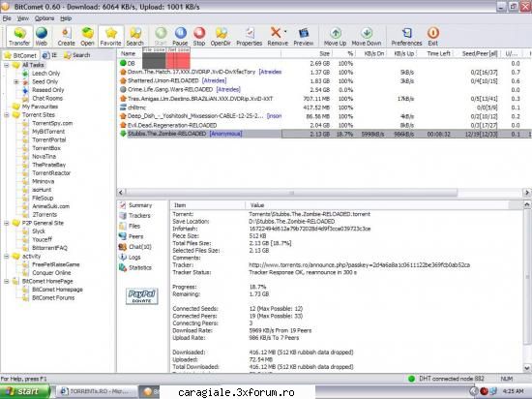The height and width of the screenshot is (399, 532).
Task: Click the PayPal Donate image
Action: [142, 296]
